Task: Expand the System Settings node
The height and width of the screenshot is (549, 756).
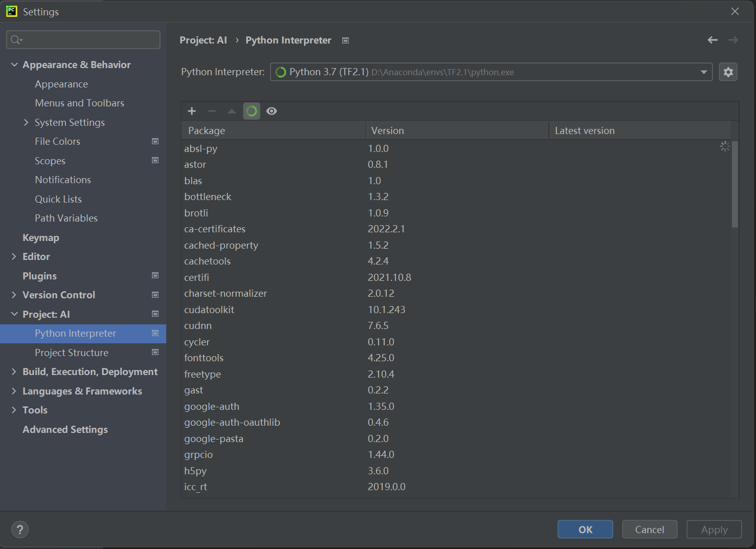Action: tap(26, 122)
